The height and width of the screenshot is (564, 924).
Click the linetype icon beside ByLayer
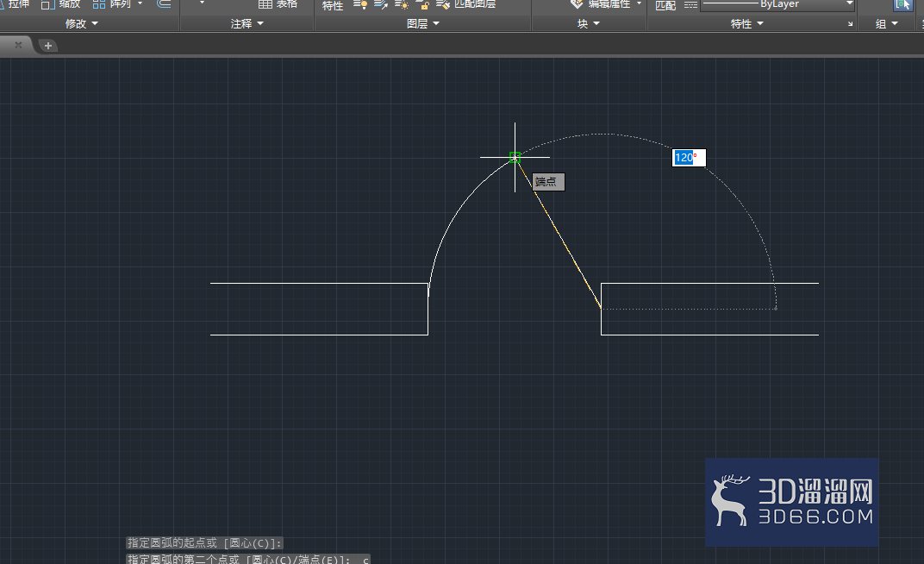point(690,4)
